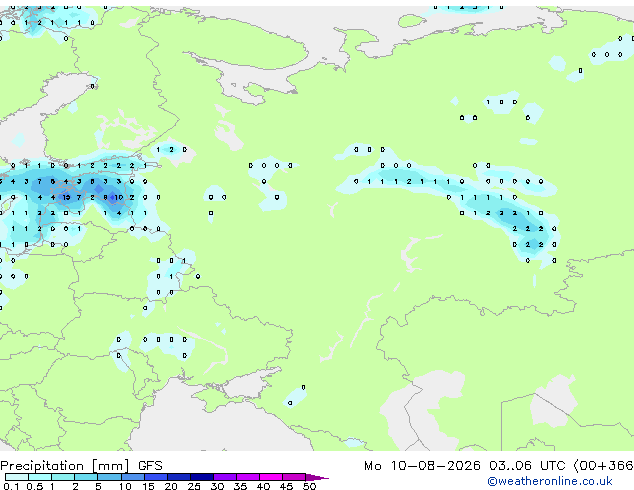Pick the 30–35 mm legend color box
634x490 pixels.
[224, 477]
